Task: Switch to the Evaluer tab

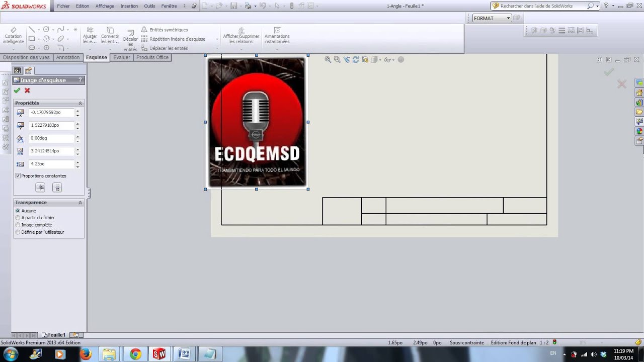Action: [122, 57]
